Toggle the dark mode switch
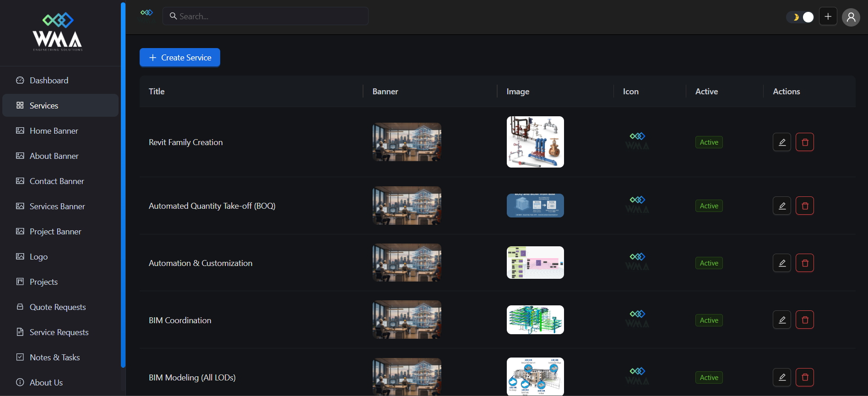Image resolution: width=868 pixels, height=396 pixels. 800,17
